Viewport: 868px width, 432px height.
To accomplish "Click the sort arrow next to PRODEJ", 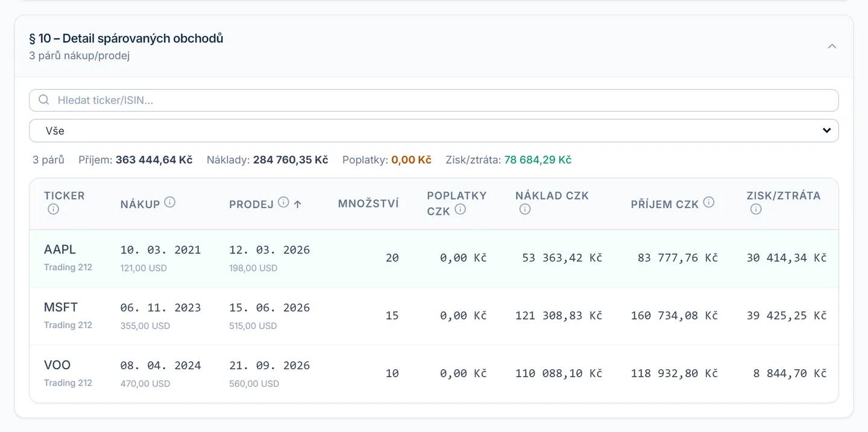I will click(x=297, y=204).
